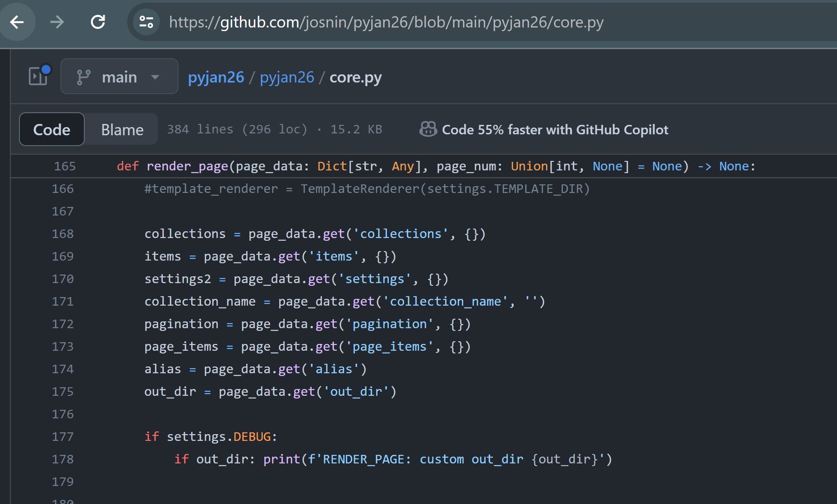
Task: Select line number 166
Action: [63, 189]
